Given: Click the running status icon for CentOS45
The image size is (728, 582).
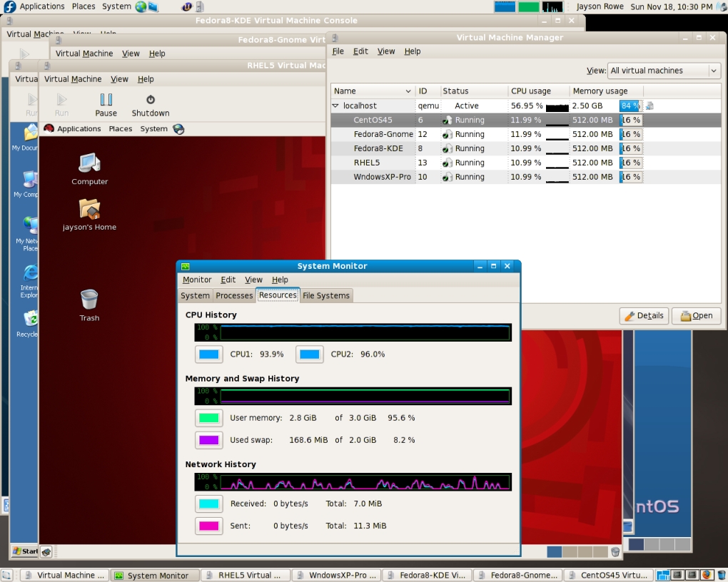Looking at the screenshot, I should (x=447, y=121).
